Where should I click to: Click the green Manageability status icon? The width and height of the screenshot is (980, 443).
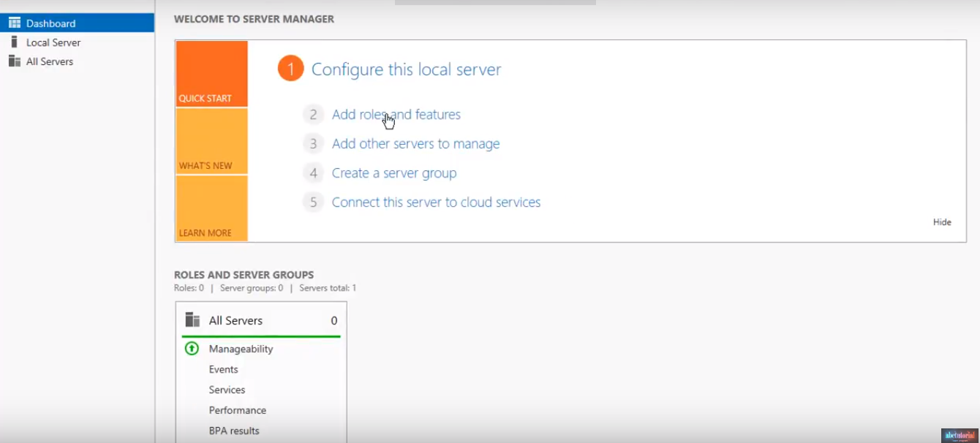192,349
